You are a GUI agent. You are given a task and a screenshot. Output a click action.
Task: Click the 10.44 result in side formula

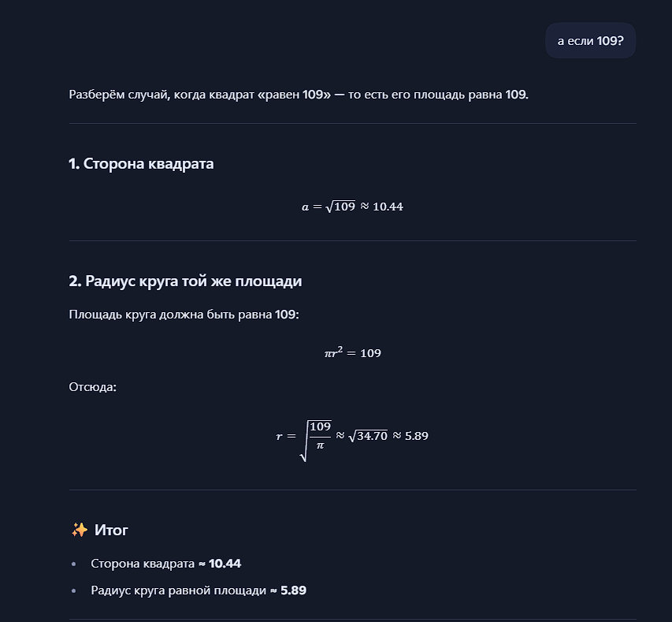388,207
